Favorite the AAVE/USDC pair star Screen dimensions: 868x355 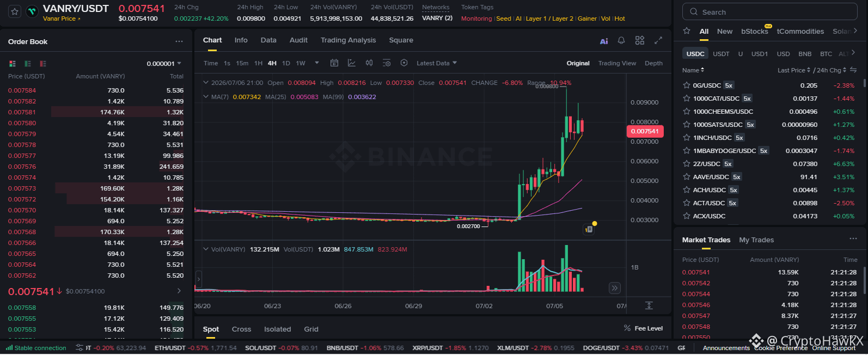point(687,177)
